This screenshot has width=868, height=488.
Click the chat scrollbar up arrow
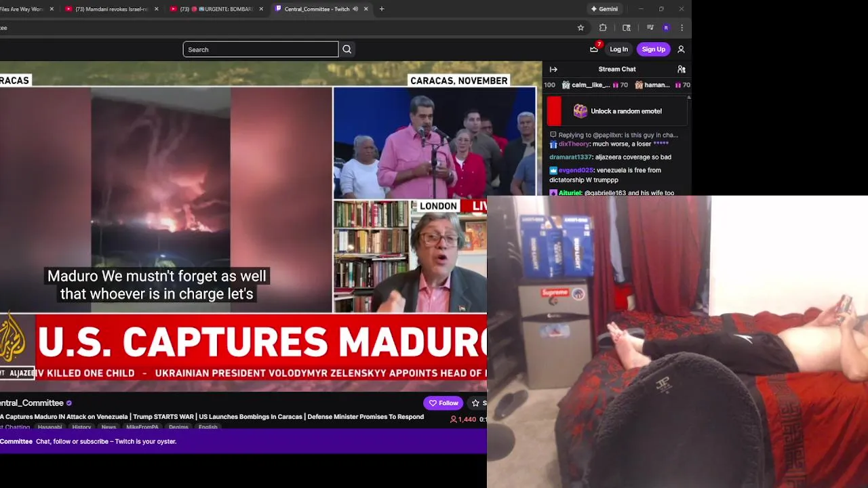point(689,98)
